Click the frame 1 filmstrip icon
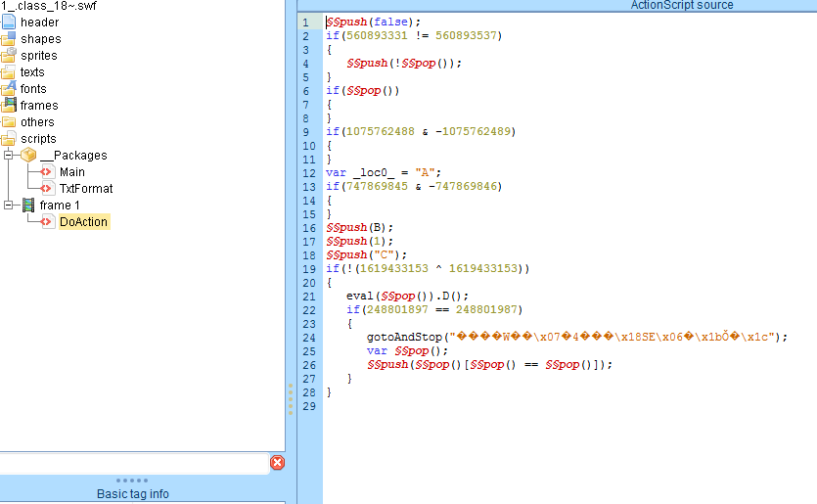 28,205
